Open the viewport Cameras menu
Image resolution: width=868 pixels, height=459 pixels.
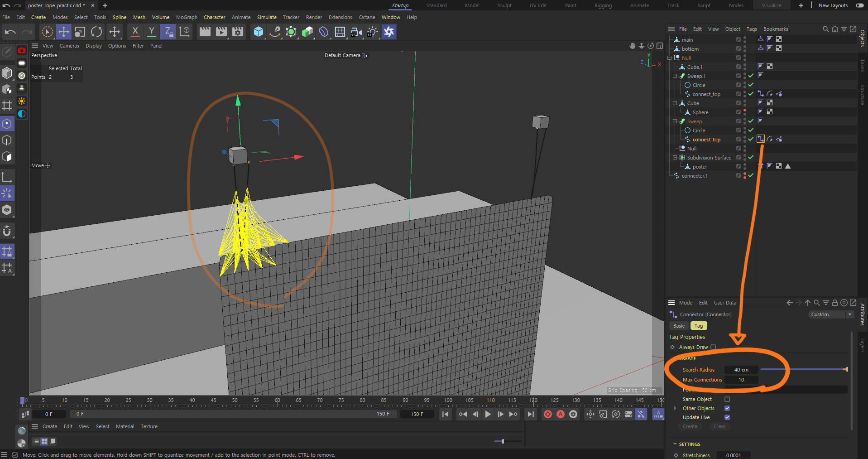pyautogui.click(x=69, y=46)
